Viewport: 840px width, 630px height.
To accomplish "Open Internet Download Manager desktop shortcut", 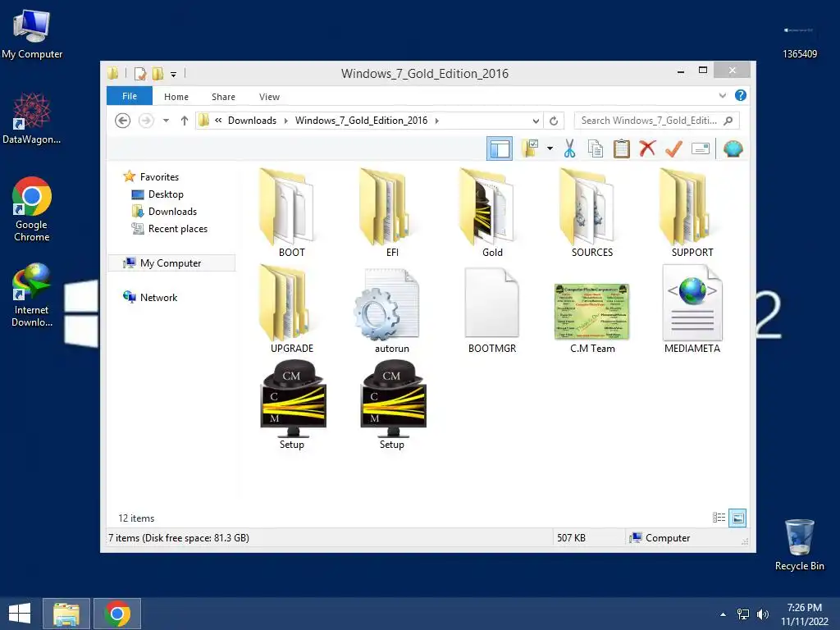I will (32, 295).
